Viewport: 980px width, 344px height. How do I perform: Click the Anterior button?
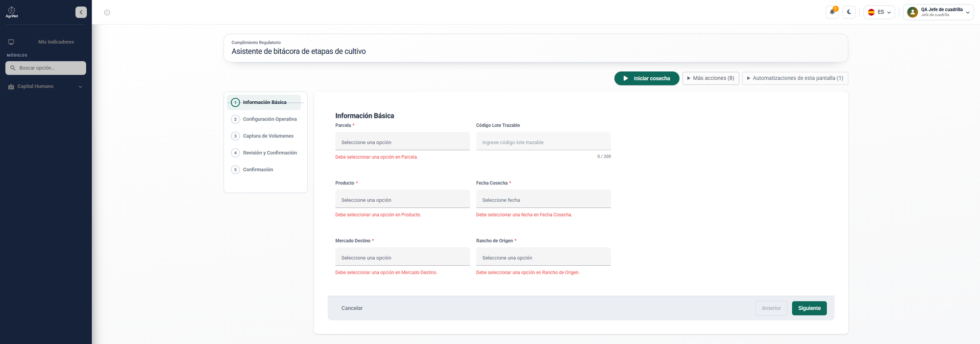(771, 308)
